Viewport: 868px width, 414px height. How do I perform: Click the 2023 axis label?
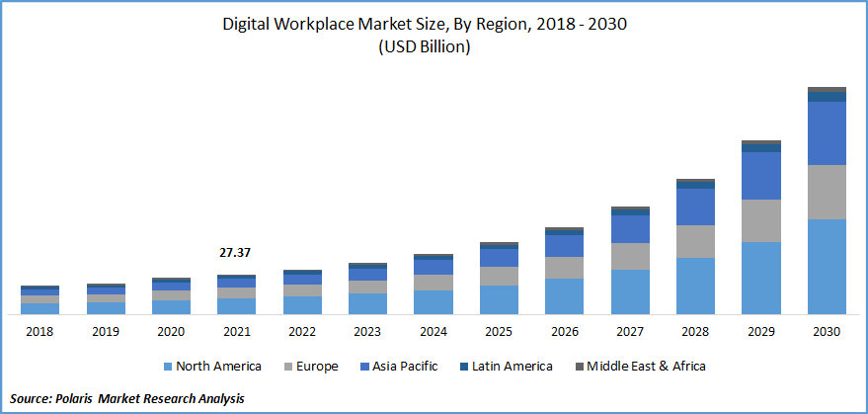pos(367,332)
